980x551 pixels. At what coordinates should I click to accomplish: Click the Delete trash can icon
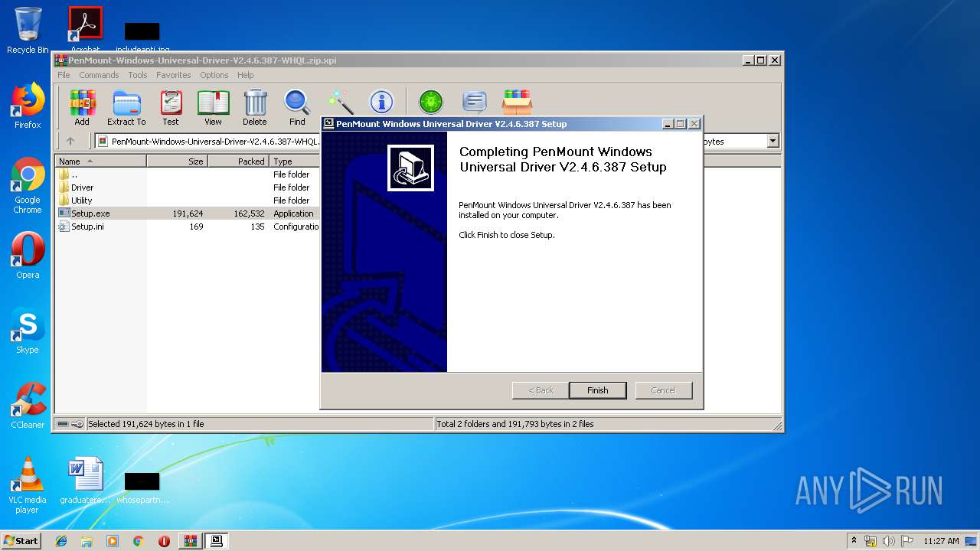click(x=255, y=107)
